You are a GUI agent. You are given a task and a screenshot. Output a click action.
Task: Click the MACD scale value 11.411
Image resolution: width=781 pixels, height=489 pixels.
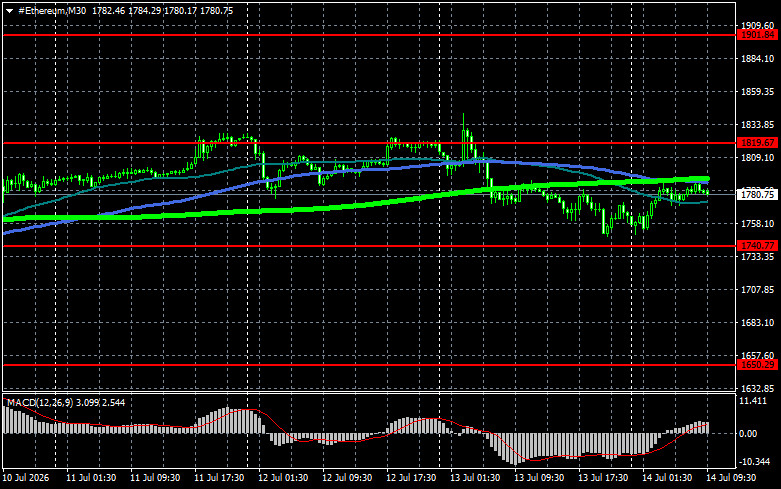tap(754, 401)
